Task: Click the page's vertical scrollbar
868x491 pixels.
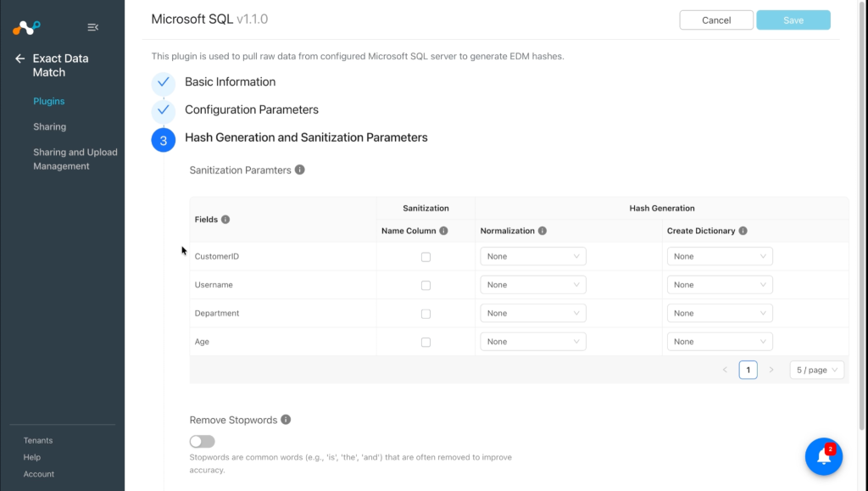Action: (862, 215)
